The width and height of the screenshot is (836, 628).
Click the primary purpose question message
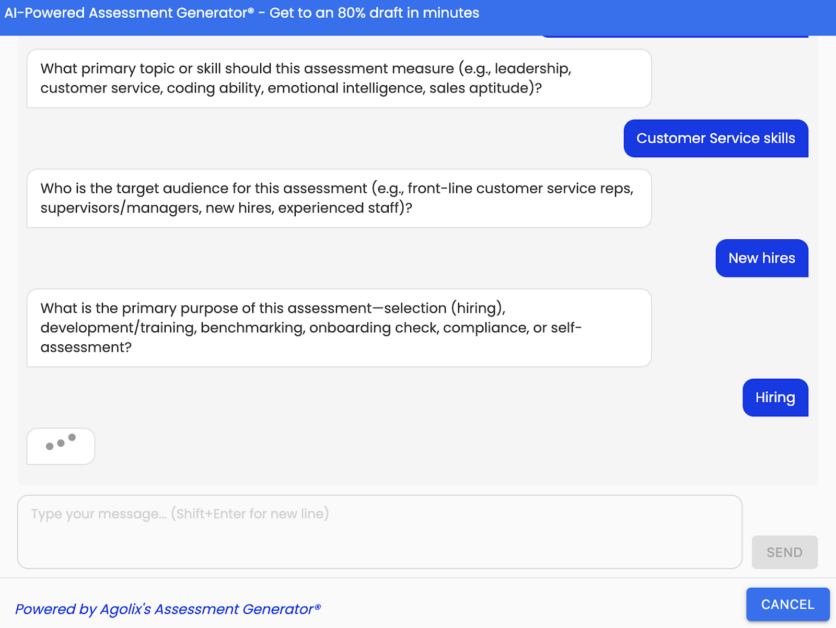point(338,328)
